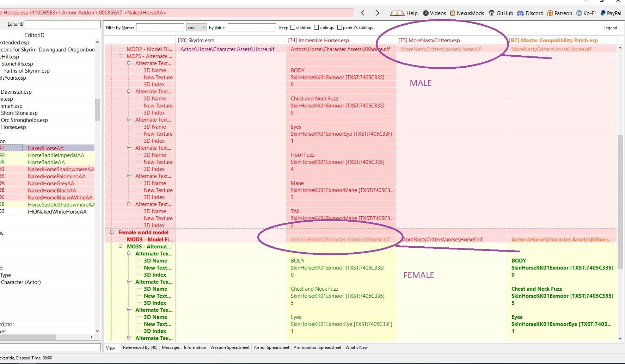Open the Videos link icon
The image size is (625, 364).
click(x=426, y=13)
